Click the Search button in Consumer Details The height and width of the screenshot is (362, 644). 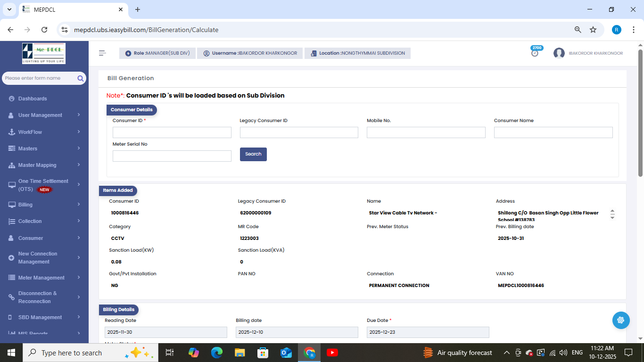253,154
